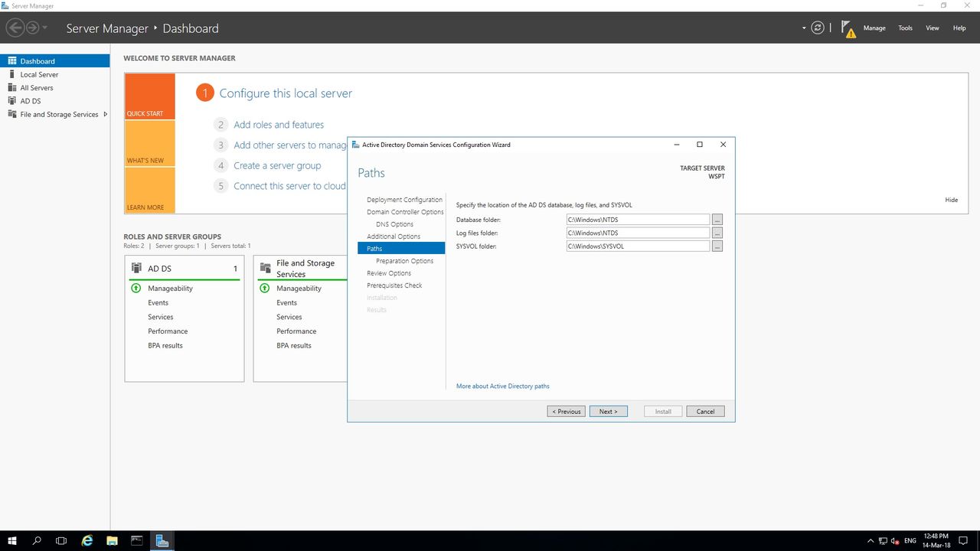Open Events in the AD DS tile
This screenshot has width=980, height=551.
158,303
